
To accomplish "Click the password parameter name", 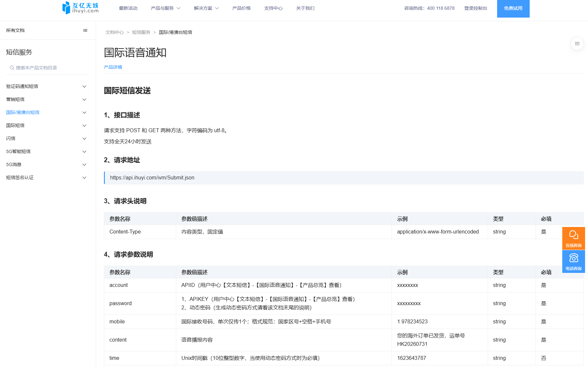I will tap(121, 303).
